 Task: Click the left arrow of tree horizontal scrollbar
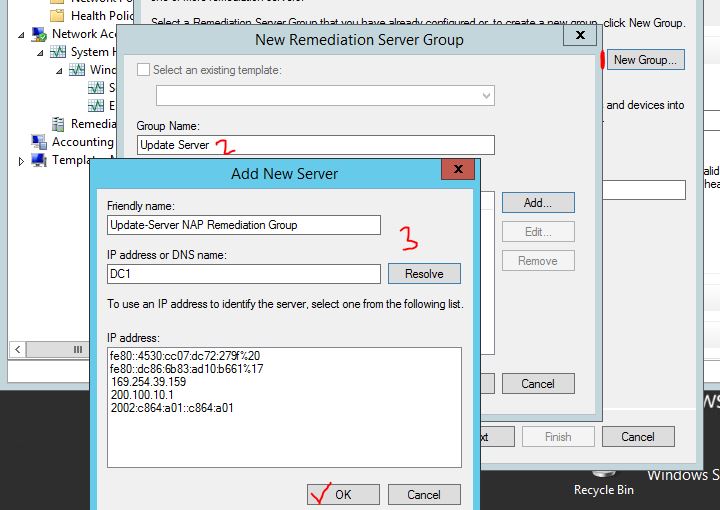17,350
